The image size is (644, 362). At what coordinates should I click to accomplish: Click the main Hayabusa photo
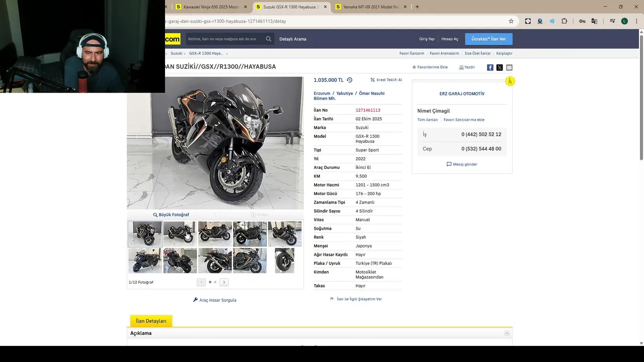pos(215,143)
